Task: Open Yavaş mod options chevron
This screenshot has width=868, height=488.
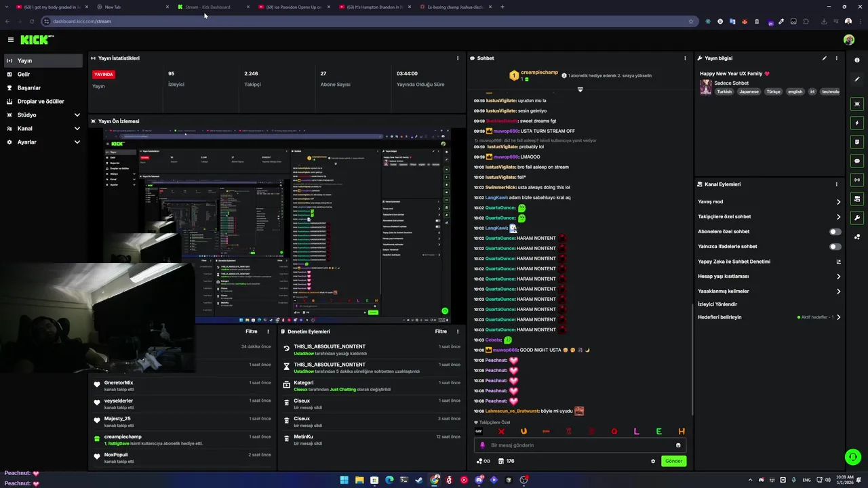Action: point(838,202)
